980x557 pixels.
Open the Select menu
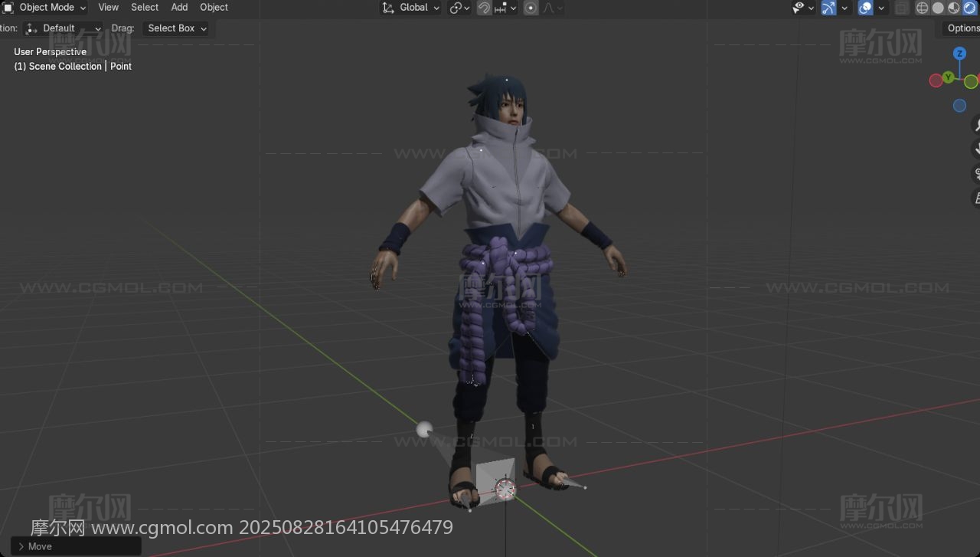(145, 8)
